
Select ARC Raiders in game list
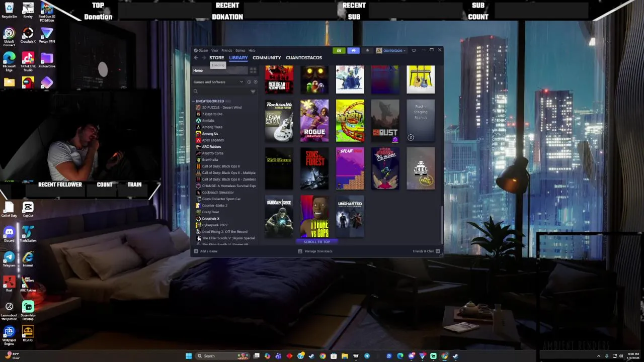(x=211, y=147)
